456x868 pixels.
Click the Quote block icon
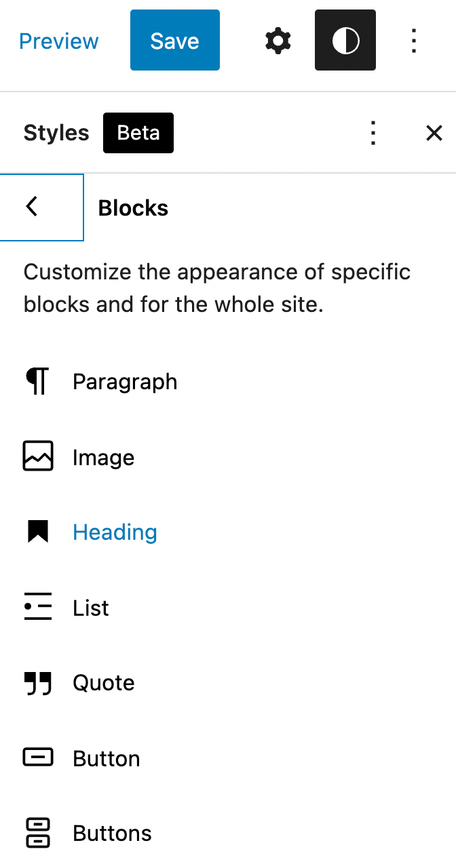tap(37, 683)
